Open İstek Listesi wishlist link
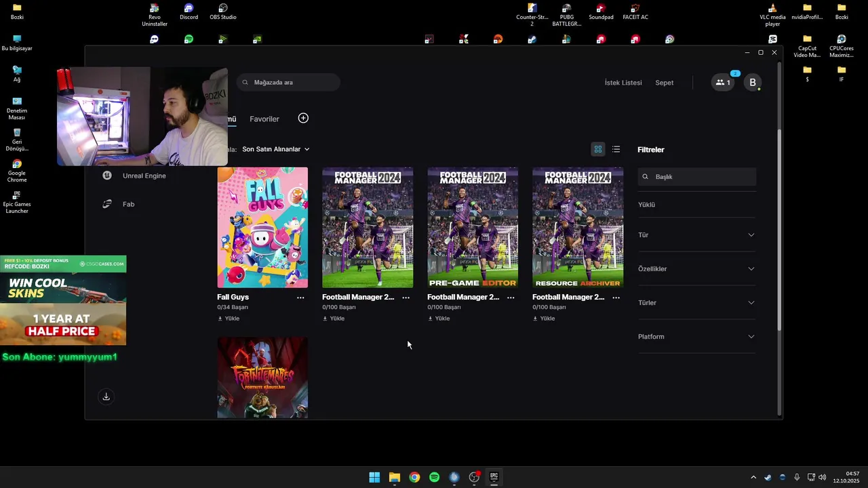The width and height of the screenshot is (868, 488). (623, 83)
